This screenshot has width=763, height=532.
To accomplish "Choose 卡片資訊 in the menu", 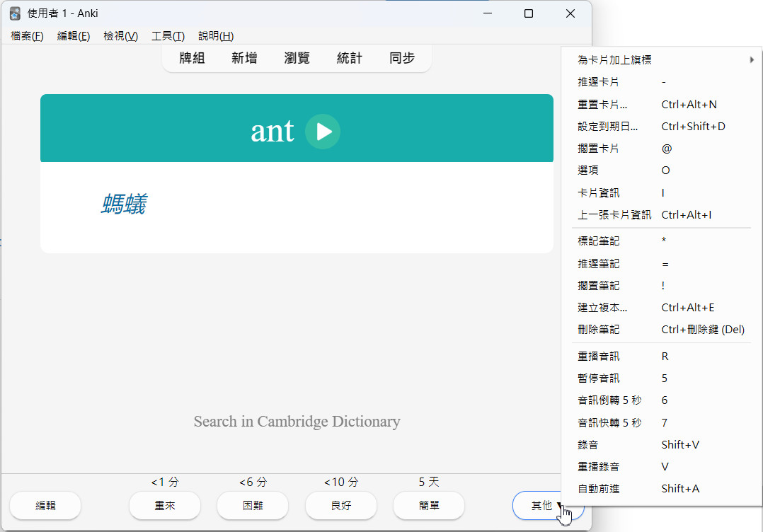I will pos(599,192).
